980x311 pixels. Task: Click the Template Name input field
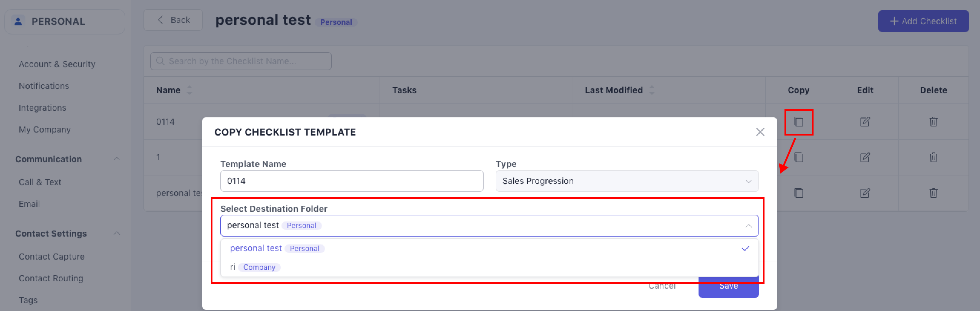(x=351, y=181)
